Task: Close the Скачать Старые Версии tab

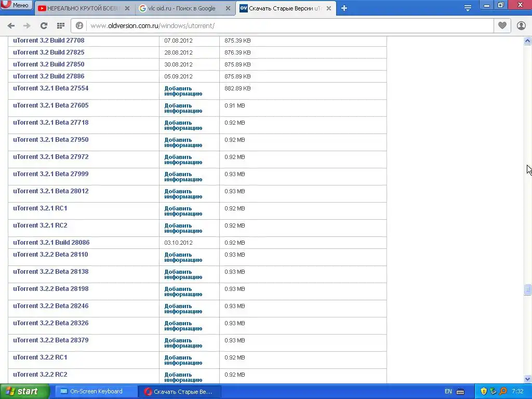Action: 329,8
